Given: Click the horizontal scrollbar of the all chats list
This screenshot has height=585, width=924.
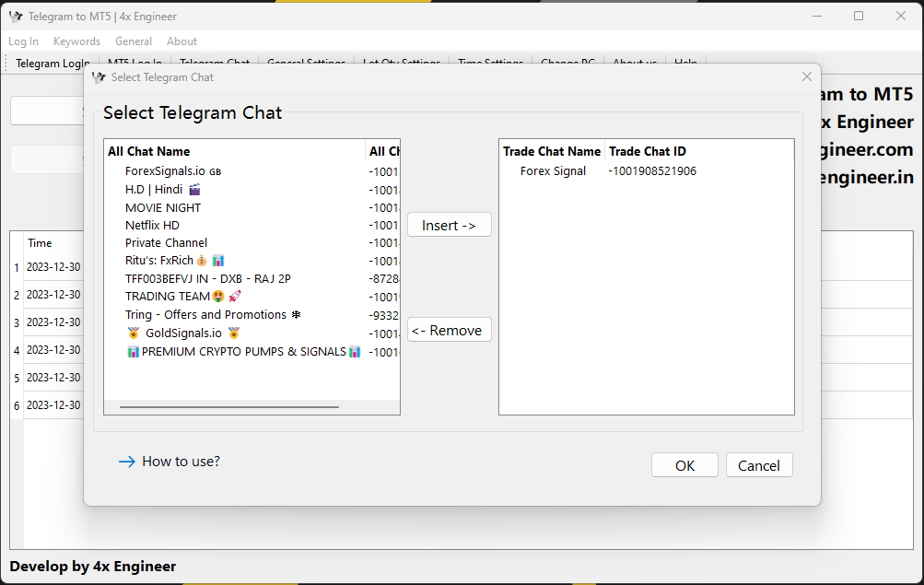Looking at the screenshot, I should pos(229,406).
